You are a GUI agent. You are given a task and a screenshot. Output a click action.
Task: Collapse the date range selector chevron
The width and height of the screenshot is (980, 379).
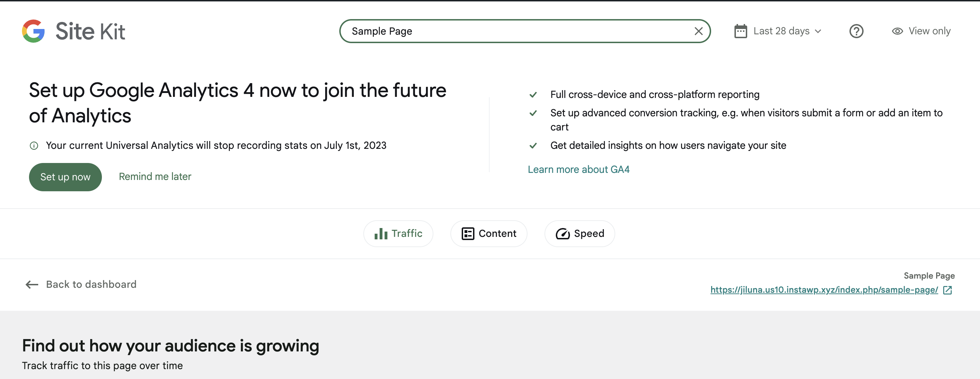(x=818, y=31)
